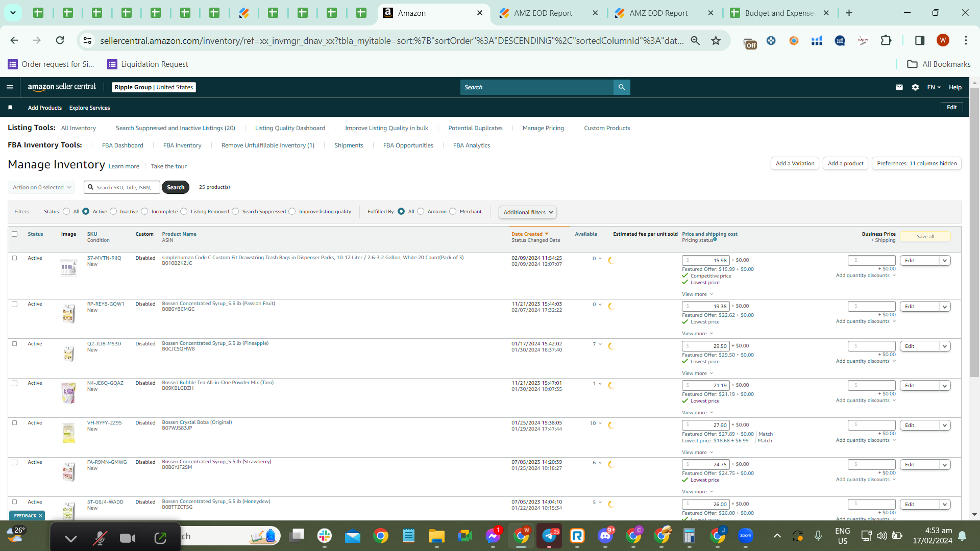
Task: Select Fulfilled By Amazon radio button
Action: pos(421,212)
